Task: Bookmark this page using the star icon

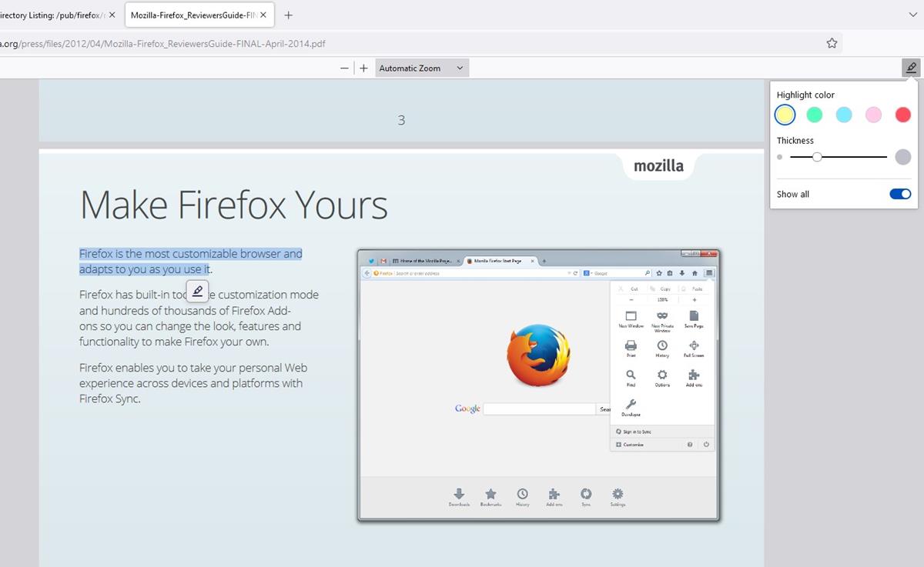Action: click(832, 44)
